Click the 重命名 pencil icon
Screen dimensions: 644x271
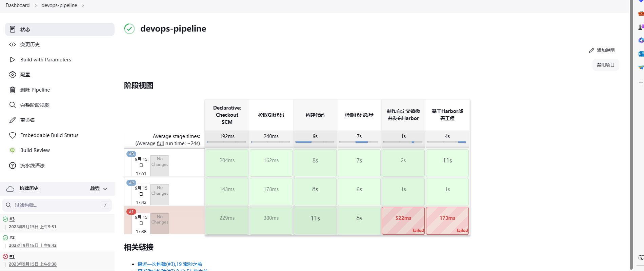[x=13, y=120]
